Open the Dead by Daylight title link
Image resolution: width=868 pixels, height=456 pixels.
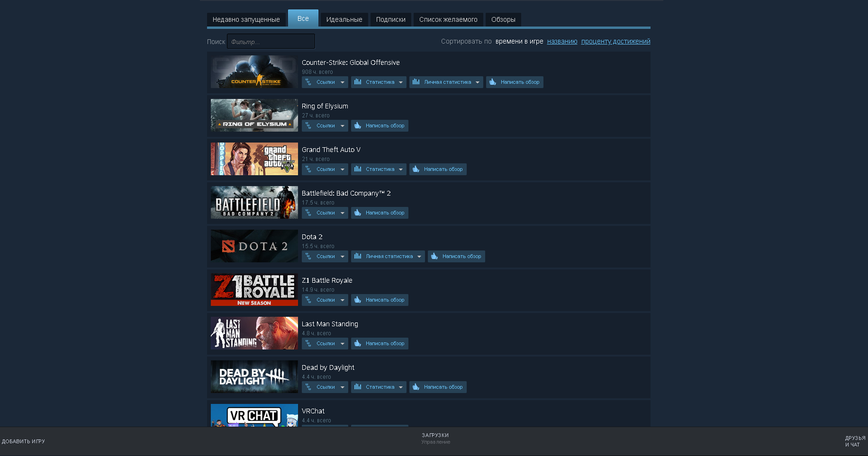coord(328,367)
